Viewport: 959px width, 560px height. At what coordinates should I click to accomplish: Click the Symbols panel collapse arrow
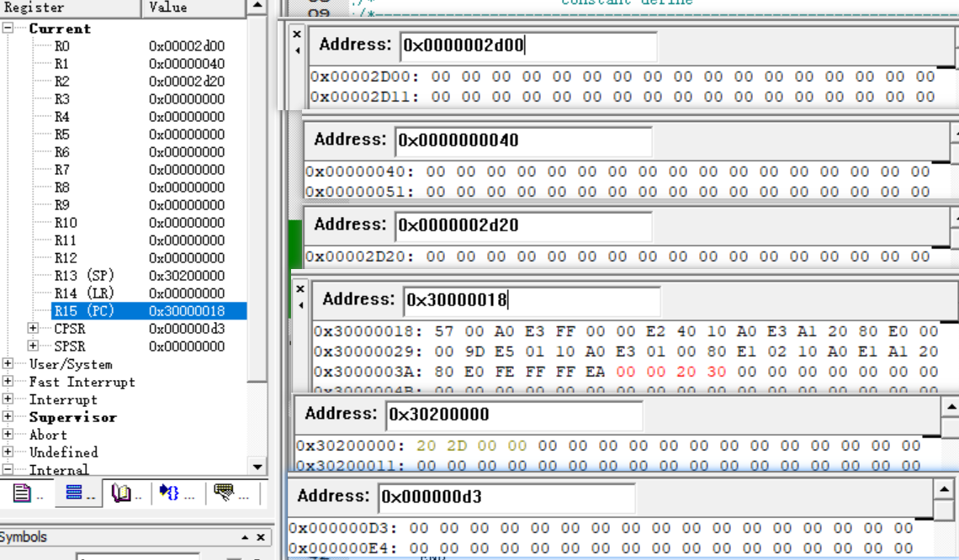click(x=245, y=537)
